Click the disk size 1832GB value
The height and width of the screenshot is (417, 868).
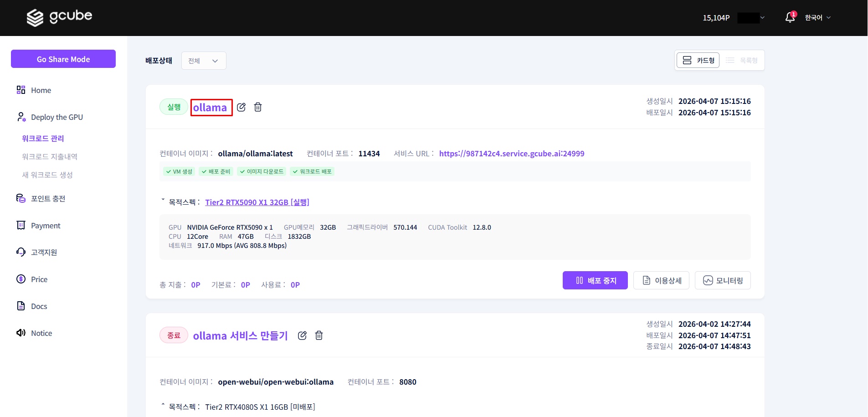(299, 237)
